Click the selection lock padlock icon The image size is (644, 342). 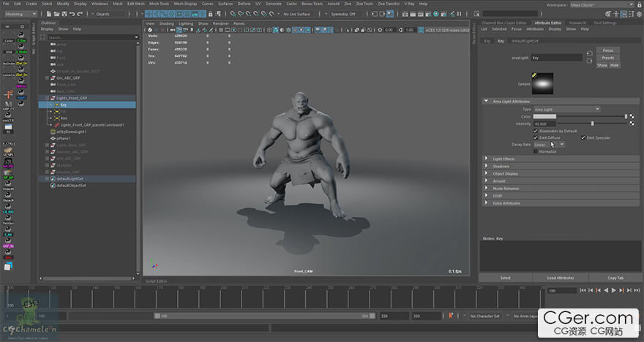click(210, 14)
